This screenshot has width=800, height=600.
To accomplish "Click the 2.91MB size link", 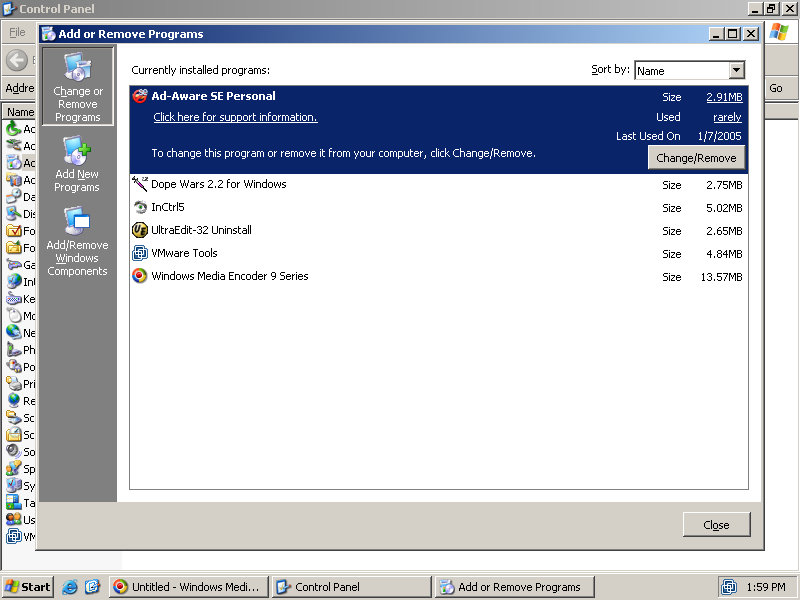I will pyautogui.click(x=724, y=97).
